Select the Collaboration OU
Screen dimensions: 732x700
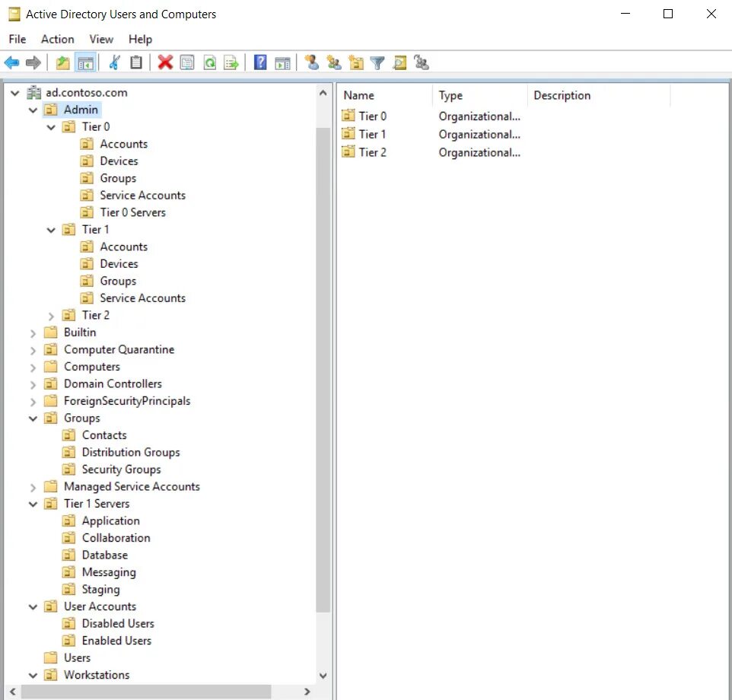tap(116, 538)
